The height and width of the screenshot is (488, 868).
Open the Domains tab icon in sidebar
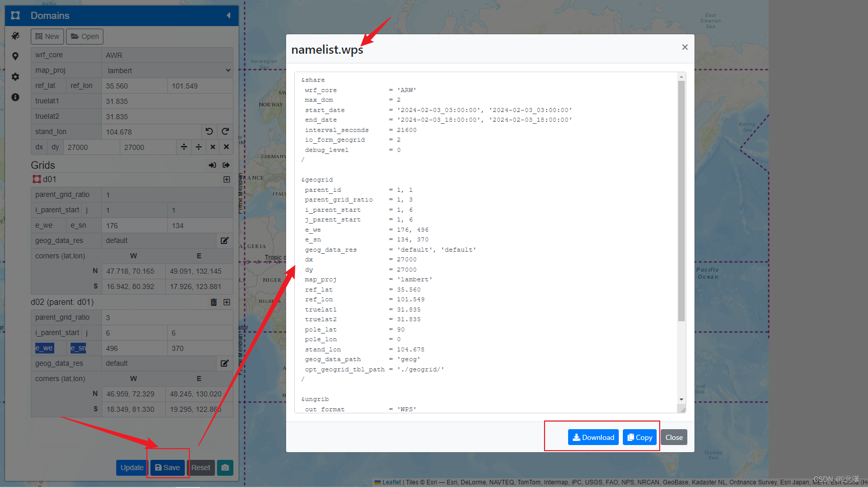pos(15,15)
